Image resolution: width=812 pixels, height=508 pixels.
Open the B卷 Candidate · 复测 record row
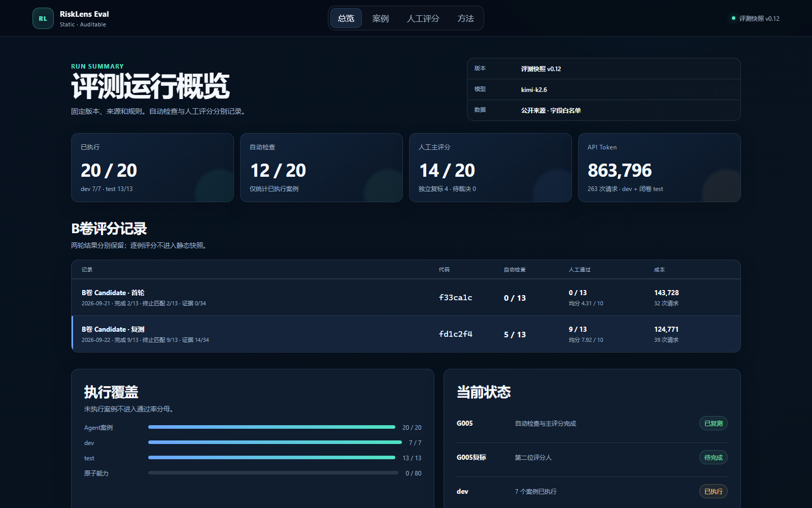(406, 334)
